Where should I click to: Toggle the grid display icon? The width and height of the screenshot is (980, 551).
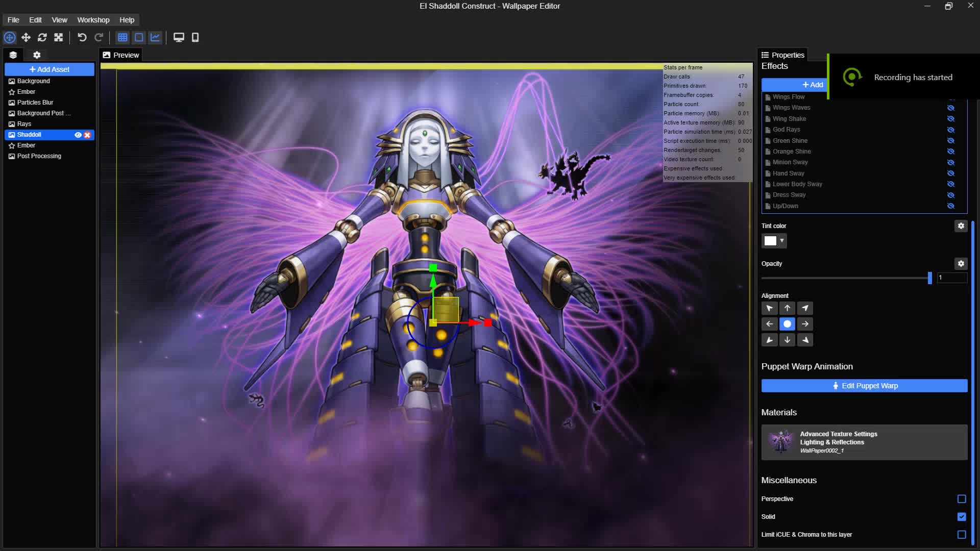pos(122,37)
